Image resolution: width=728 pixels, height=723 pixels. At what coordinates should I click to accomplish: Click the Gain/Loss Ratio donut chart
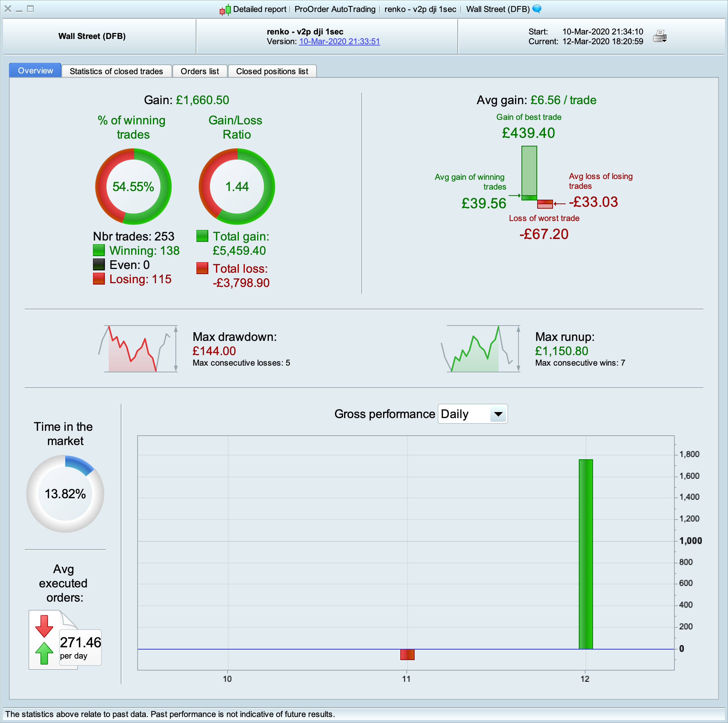point(237,187)
